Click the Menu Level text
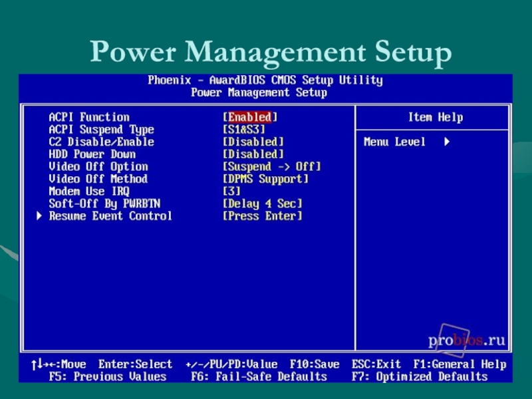Viewport: 532px width, 399px height. (x=394, y=142)
